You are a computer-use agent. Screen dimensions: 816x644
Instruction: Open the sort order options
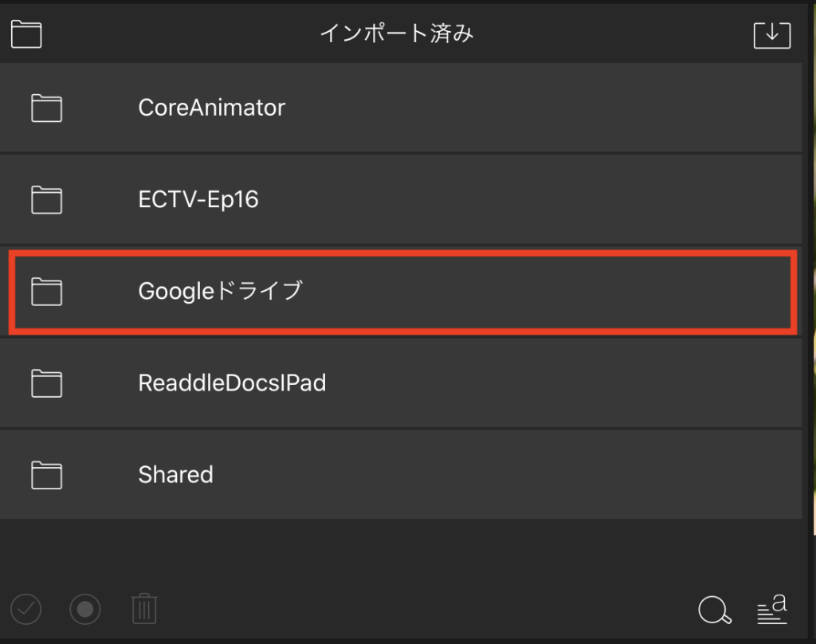pos(772,610)
